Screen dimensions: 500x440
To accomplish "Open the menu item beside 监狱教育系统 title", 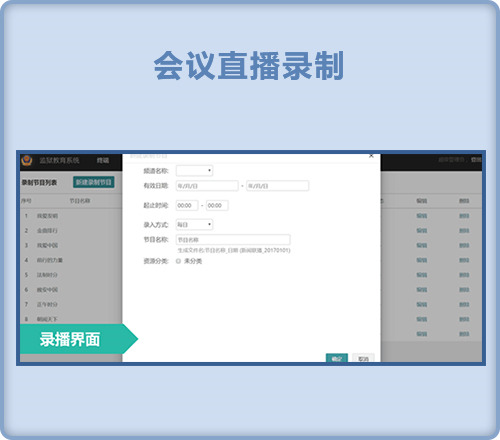I will [103, 160].
